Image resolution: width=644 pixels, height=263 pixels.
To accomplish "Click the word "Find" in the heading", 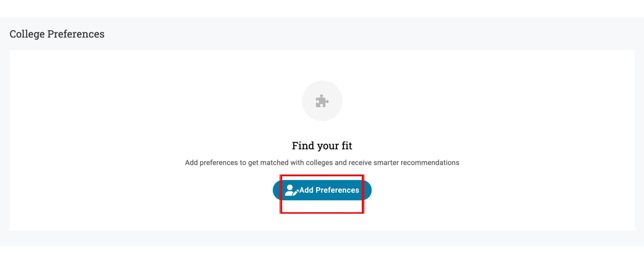I will coord(303,146).
